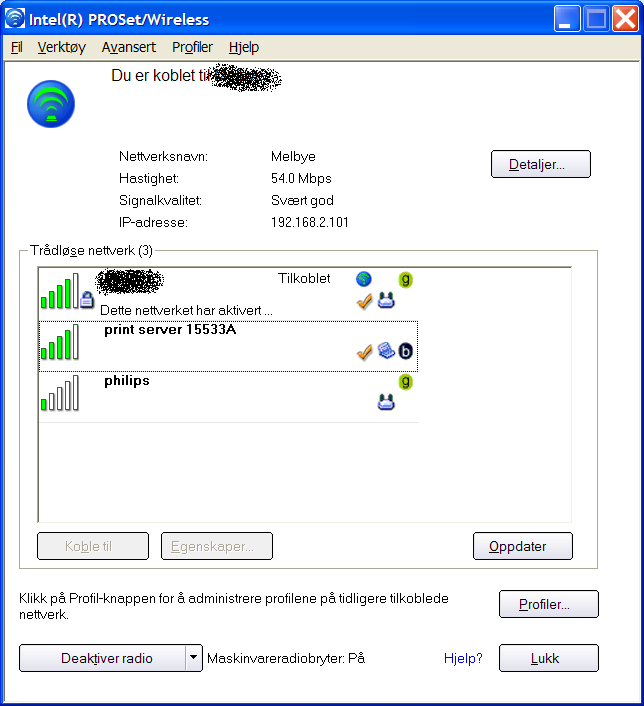This screenshot has width=644, height=706.
Task: Click the Maskinvareradiobryter: På status text
Action: click(x=286, y=658)
